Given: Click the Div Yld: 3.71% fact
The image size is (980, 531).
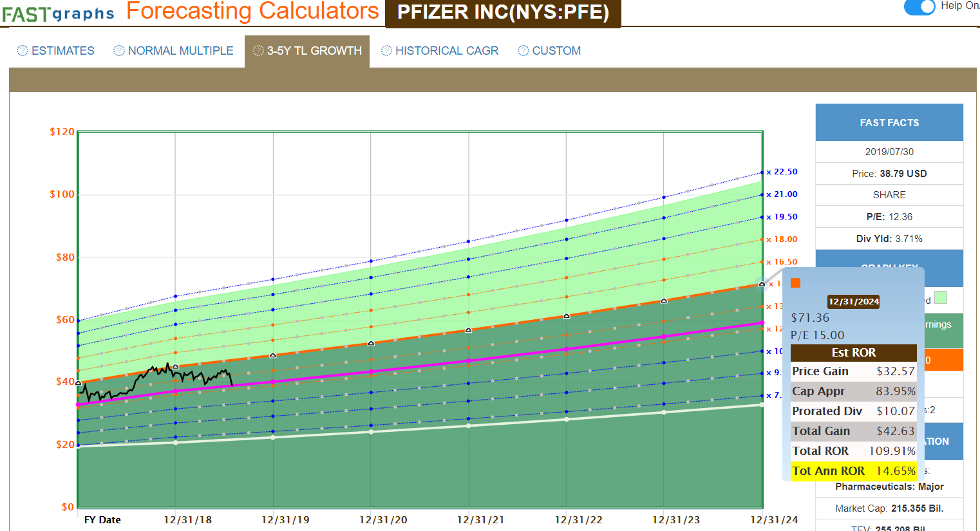Looking at the screenshot, I should click(x=889, y=239).
